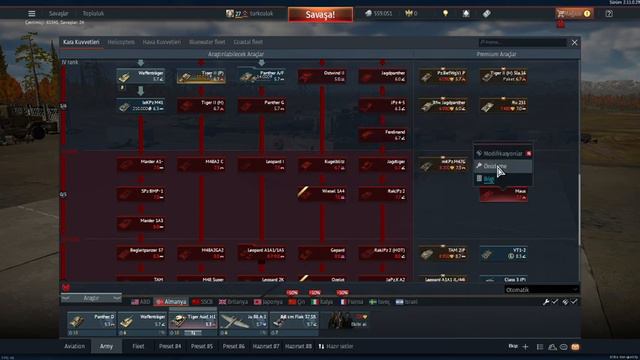
Task: Select the Japonya nation flag
Action: 268,302
